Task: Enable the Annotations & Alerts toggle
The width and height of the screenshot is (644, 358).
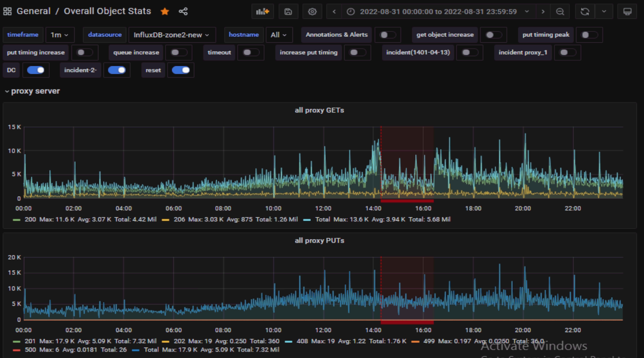Action: click(388, 35)
